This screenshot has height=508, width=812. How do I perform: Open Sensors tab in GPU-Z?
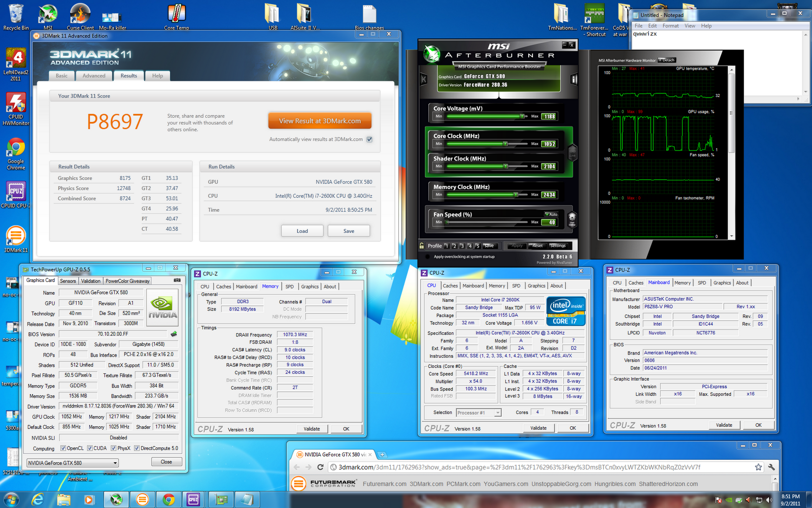(67, 281)
